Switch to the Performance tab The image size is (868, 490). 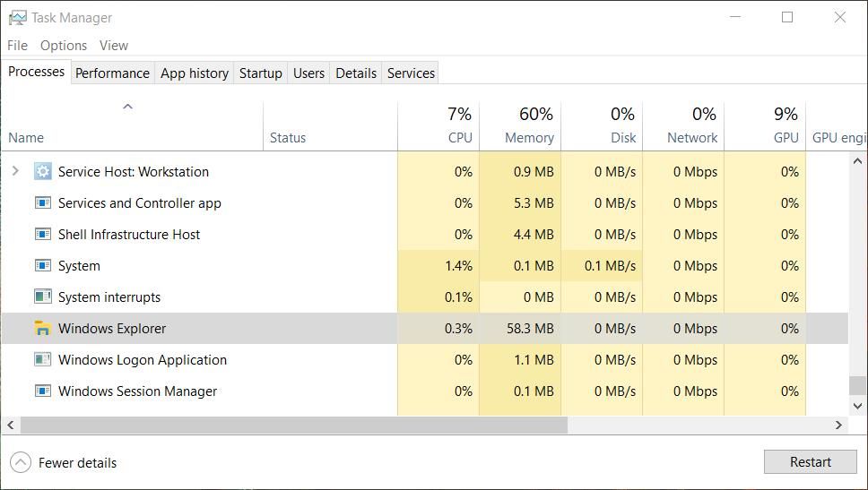[x=112, y=73]
